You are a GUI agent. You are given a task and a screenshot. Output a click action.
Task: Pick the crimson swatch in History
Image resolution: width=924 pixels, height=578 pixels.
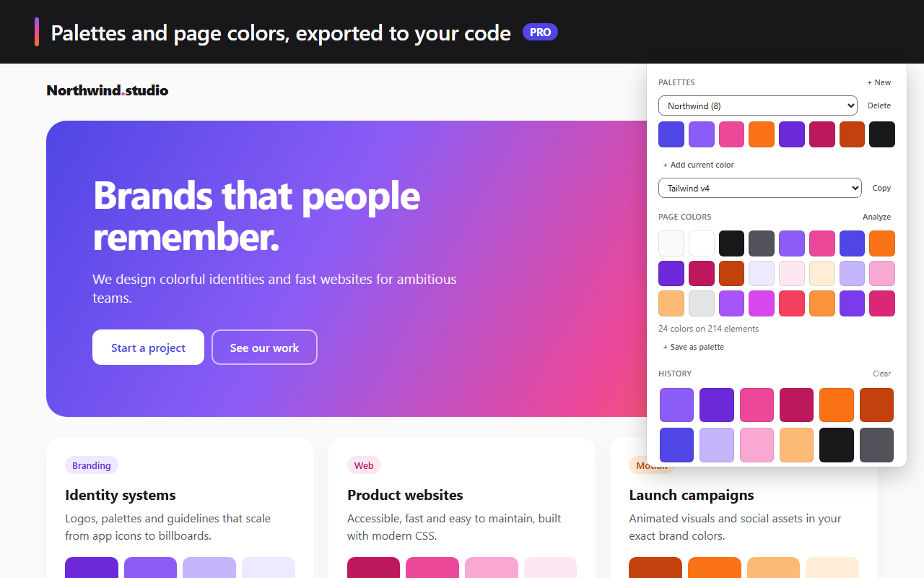click(796, 405)
